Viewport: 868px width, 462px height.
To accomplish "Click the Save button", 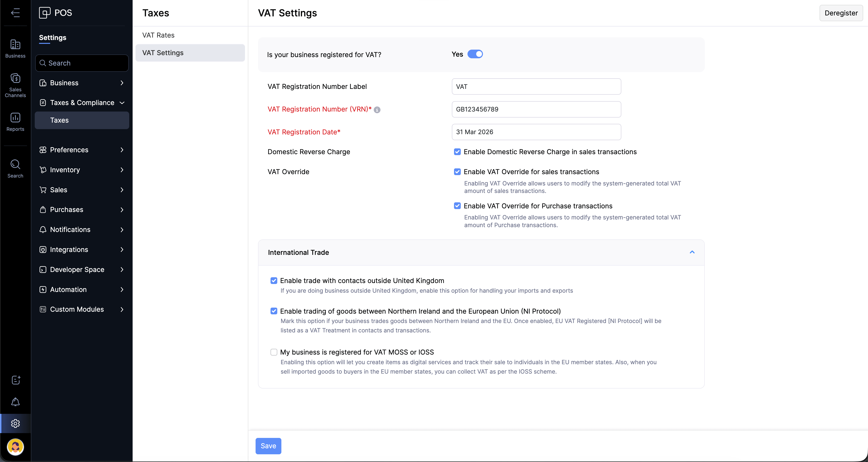I will [x=268, y=446].
